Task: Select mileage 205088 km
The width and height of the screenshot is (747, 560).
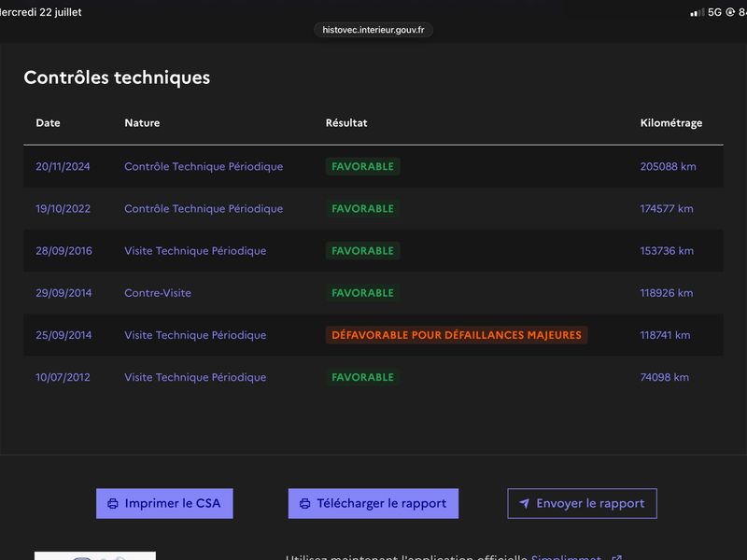Action: point(668,167)
